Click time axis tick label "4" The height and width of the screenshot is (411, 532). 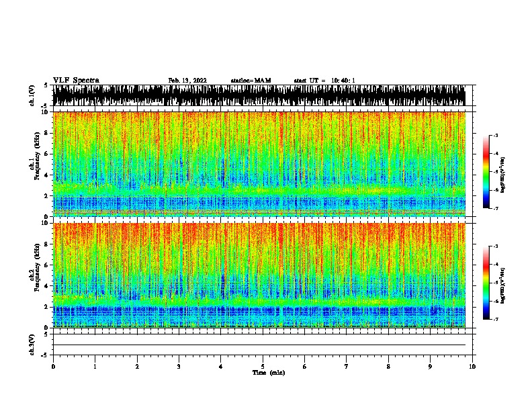(221, 367)
